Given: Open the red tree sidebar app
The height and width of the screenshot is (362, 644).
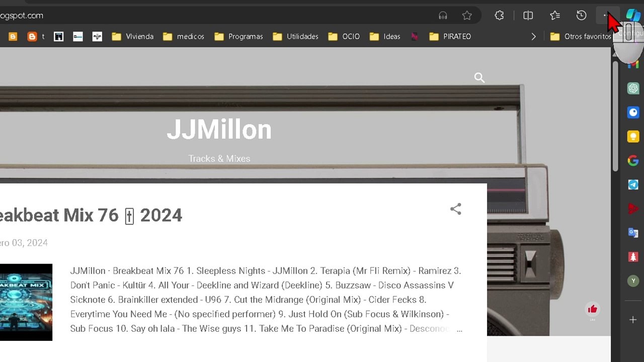Looking at the screenshot, I should click(x=633, y=257).
